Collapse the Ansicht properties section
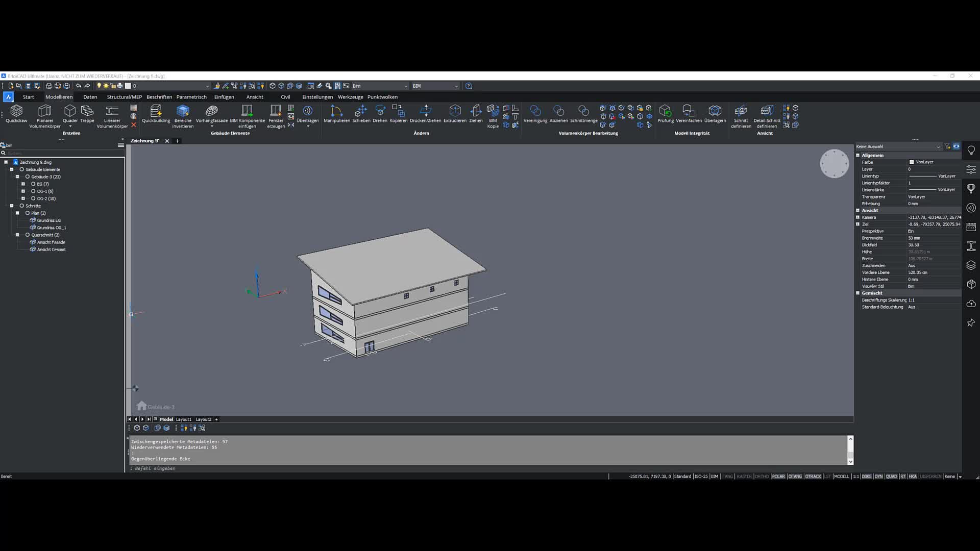980x551 pixels. click(x=858, y=210)
